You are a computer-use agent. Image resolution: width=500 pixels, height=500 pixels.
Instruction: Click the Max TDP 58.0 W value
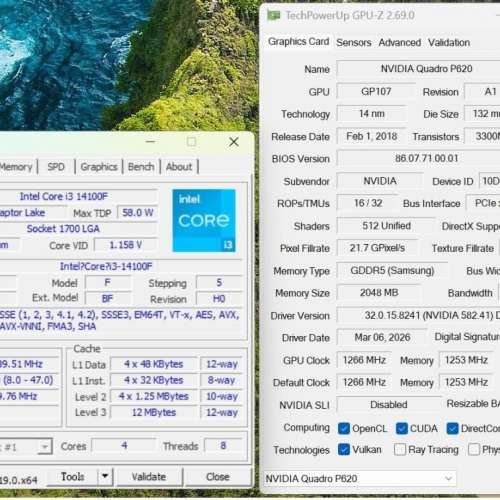pos(137,213)
